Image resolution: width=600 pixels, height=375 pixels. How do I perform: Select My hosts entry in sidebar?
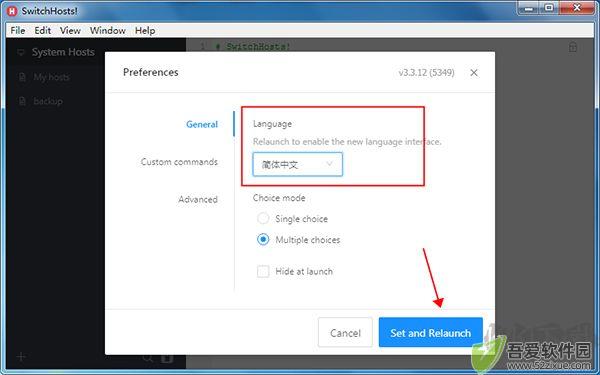pyautogui.click(x=51, y=77)
